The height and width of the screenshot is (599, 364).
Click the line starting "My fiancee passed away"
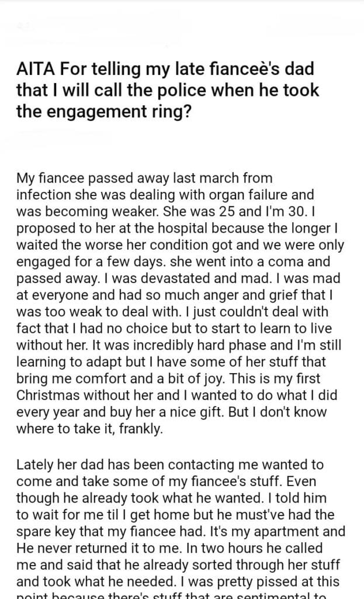click(x=144, y=178)
